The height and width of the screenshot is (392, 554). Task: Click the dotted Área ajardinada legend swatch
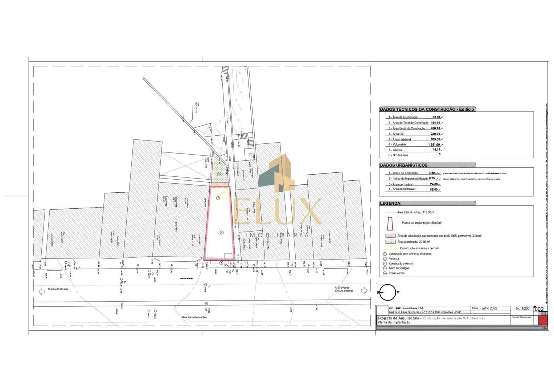point(390,242)
